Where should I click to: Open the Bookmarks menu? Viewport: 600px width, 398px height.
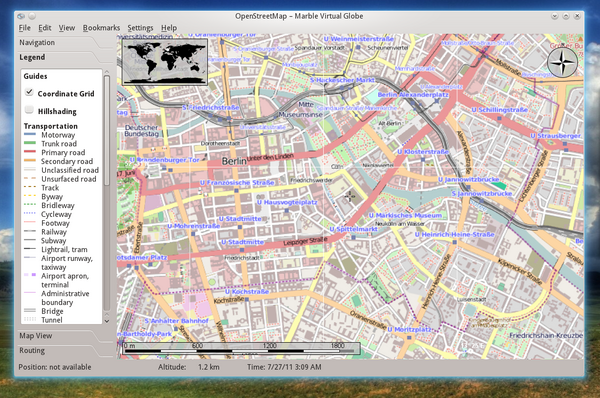[x=101, y=28]
